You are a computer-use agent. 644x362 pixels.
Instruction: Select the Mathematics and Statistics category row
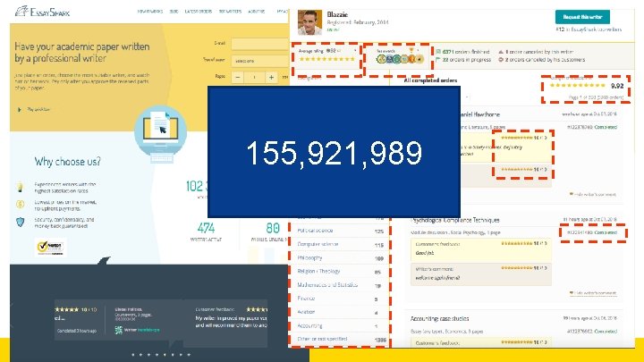pyautogui.click(x=340, y=285)
